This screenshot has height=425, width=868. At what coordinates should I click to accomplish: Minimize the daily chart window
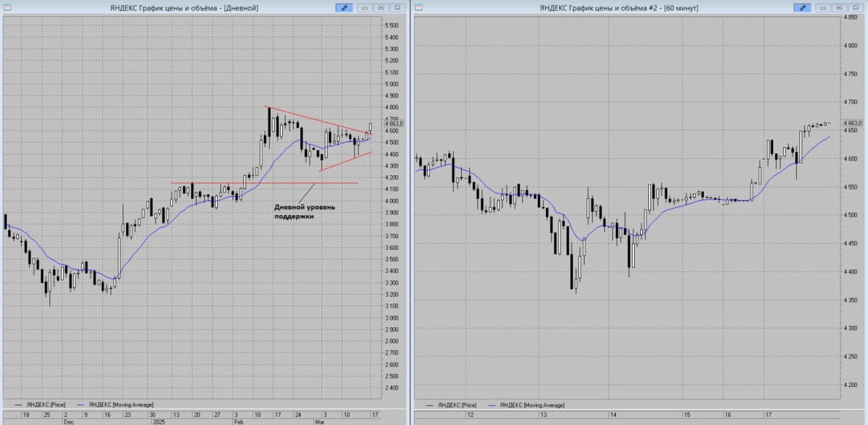point(365,8)
